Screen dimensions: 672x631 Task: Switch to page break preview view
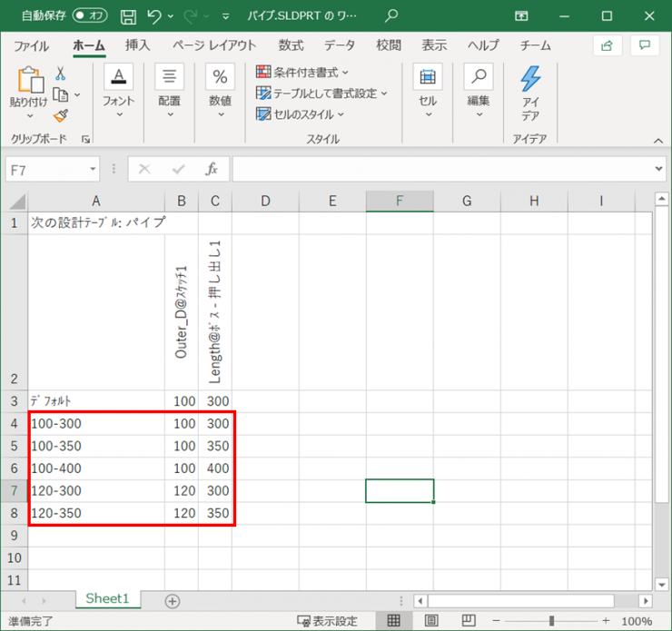[x=469, y=621]
